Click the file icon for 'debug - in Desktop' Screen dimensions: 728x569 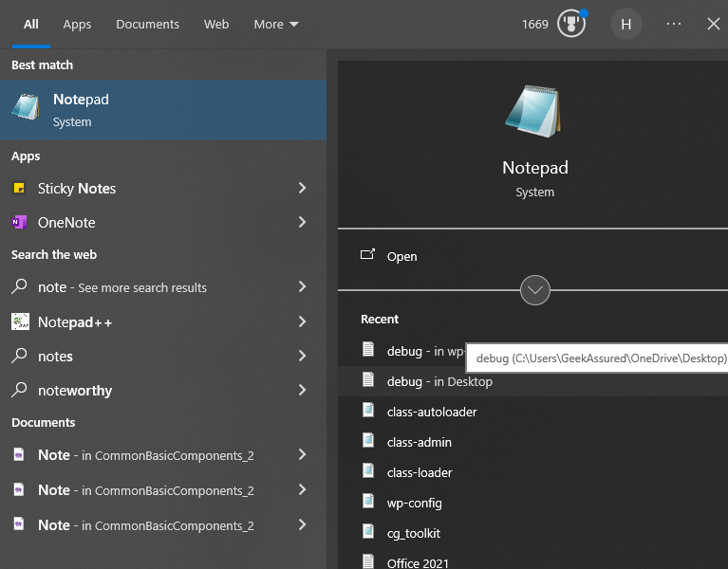click(x=368, y=379)
